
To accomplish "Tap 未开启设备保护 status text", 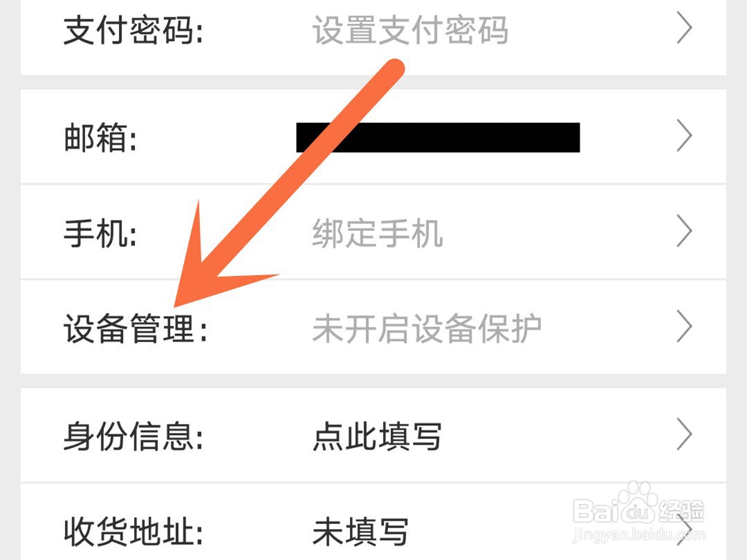I will [x=427, y=328].
